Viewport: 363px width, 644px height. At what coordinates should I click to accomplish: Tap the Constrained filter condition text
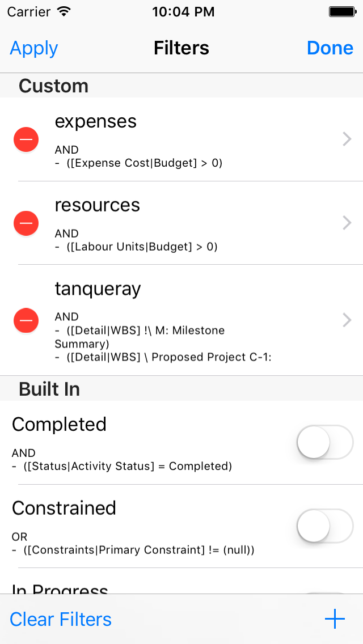pos(133,550)
